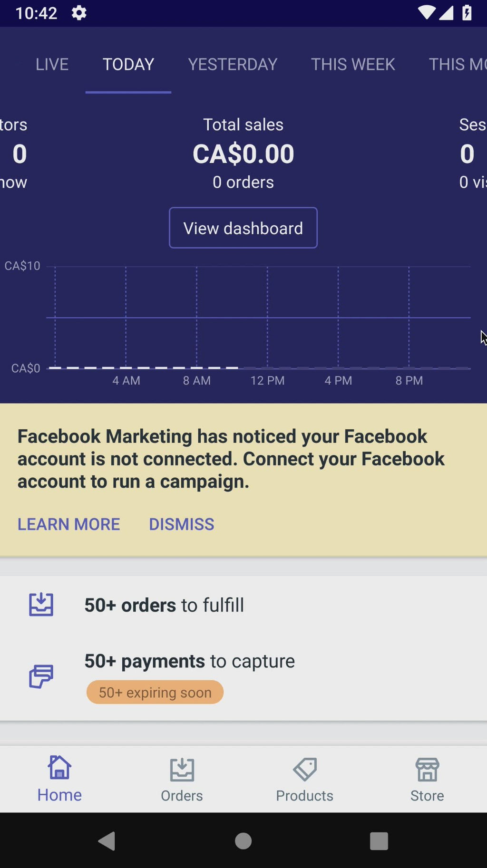
Task: Tap the payments to capture card icon
Action: [x=41, y=676]
